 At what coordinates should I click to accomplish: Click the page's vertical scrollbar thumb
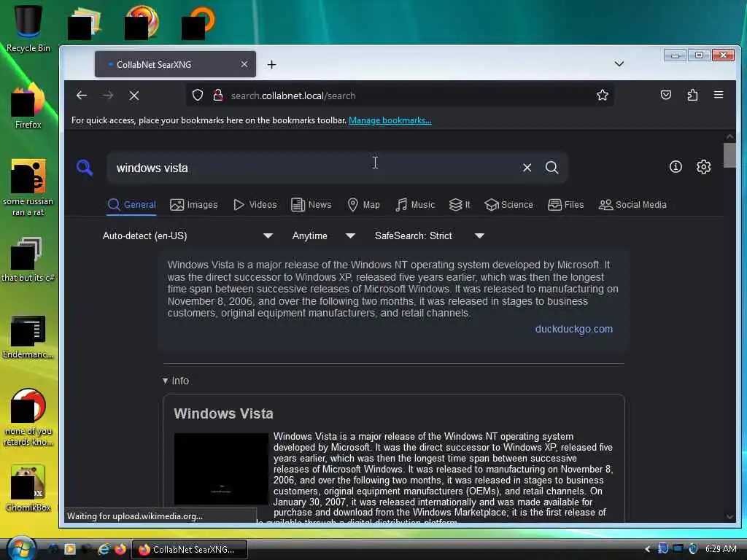coord(729,155)
